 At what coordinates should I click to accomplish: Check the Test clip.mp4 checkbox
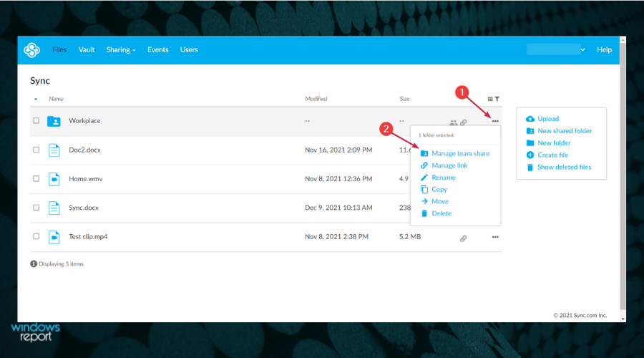[x=36, y=237]
